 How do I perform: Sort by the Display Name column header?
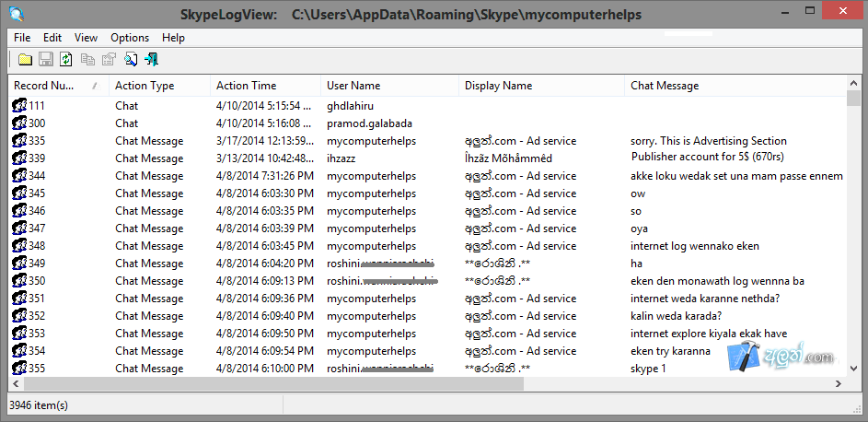coord(541,86)
